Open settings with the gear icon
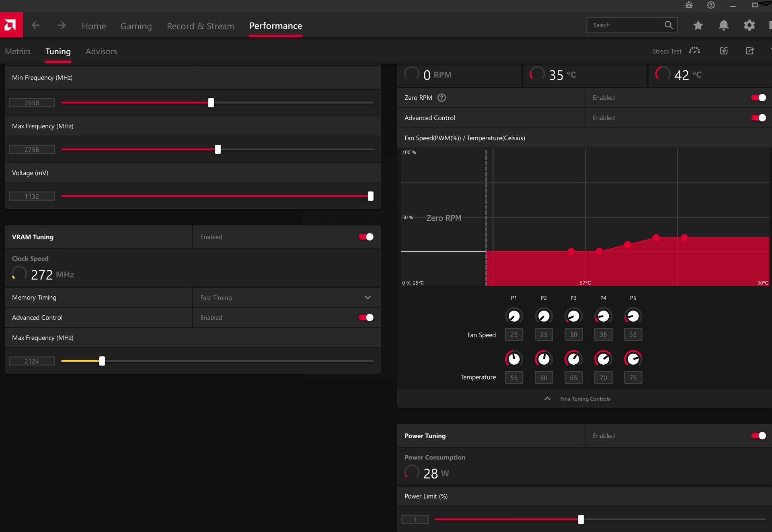772x532 pixels. [x=749, y=25]
